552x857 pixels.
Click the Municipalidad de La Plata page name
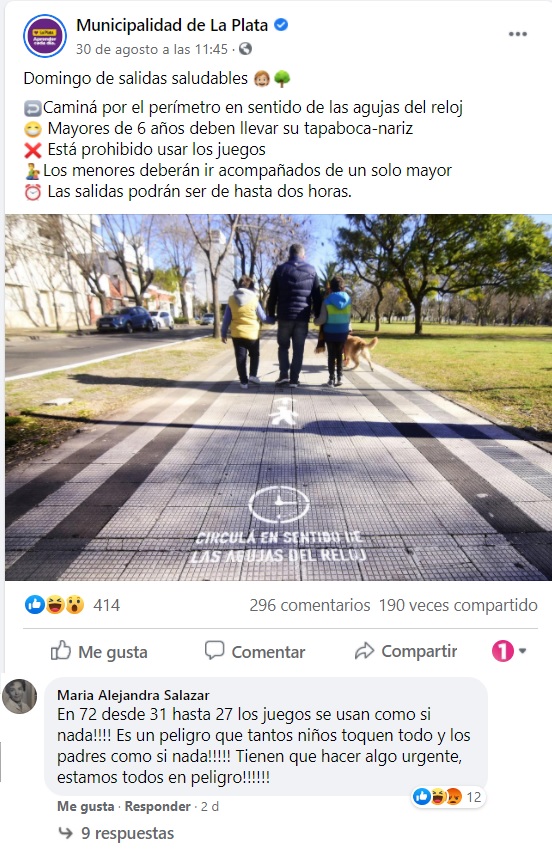172,25
